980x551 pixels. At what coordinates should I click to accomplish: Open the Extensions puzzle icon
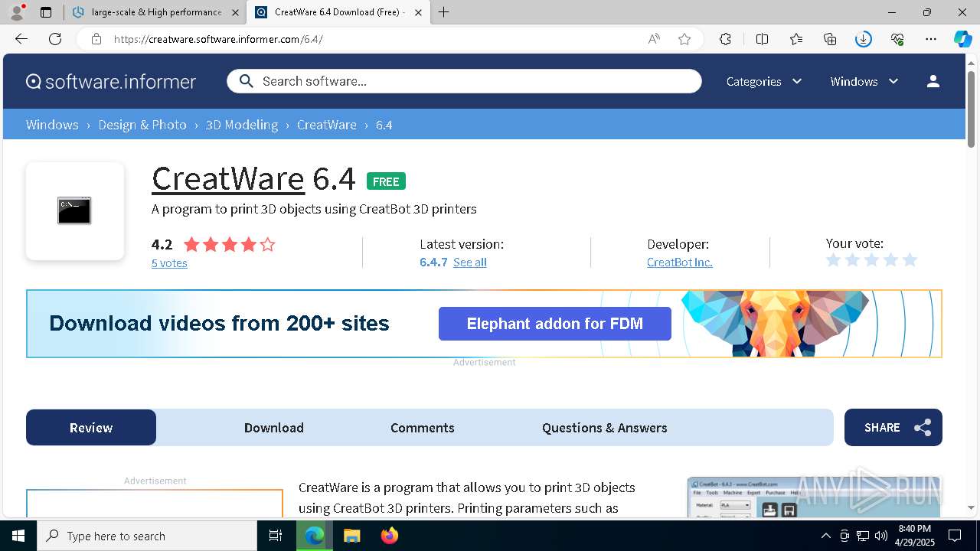point(725,39)
